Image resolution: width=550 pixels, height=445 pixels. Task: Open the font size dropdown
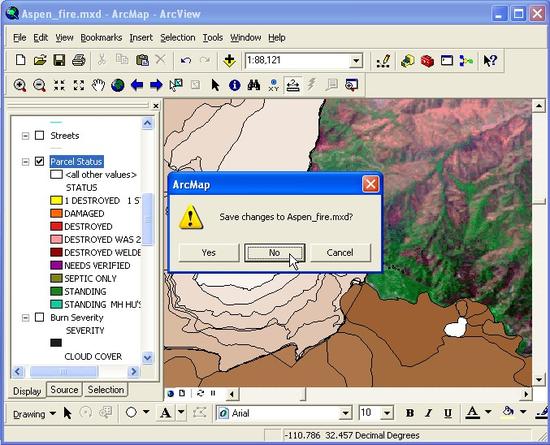[387, 413]
